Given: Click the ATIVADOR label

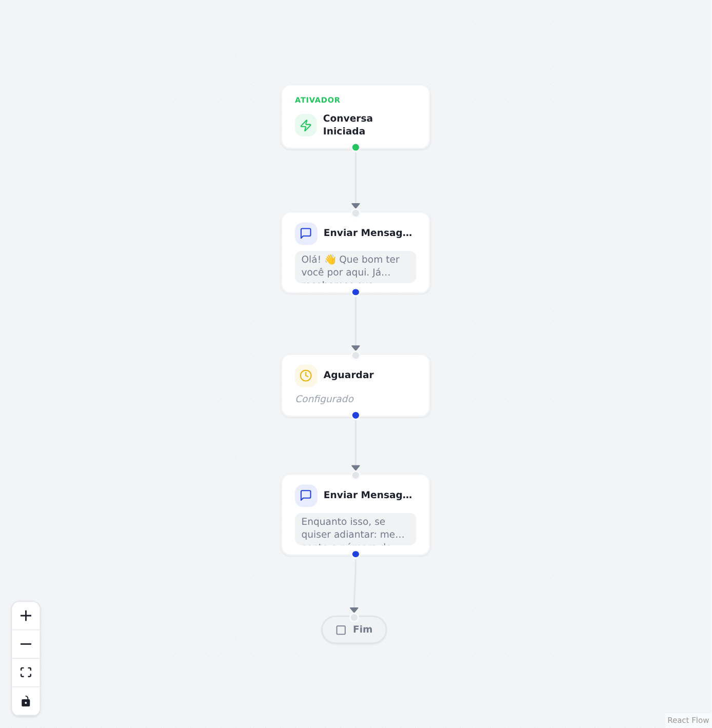Looking at the screenshot, I should click(318, 100).
